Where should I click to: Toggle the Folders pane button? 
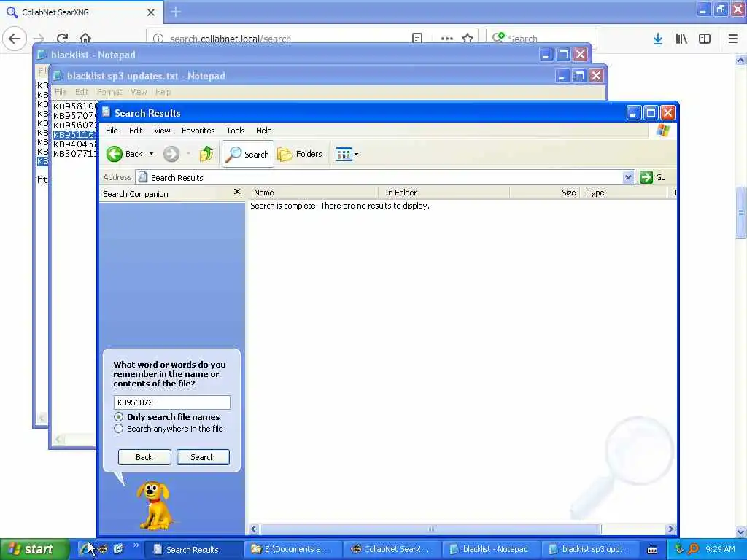(300, 154)
